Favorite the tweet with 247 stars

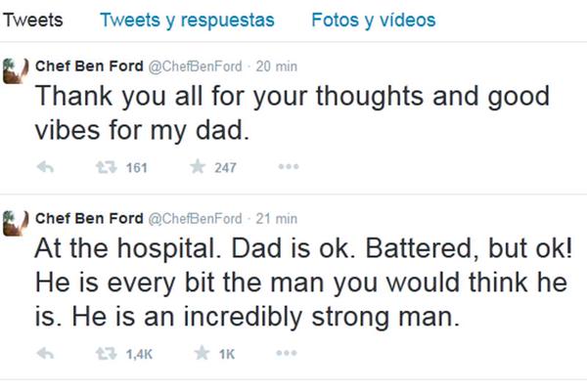(x=197, y=167)
